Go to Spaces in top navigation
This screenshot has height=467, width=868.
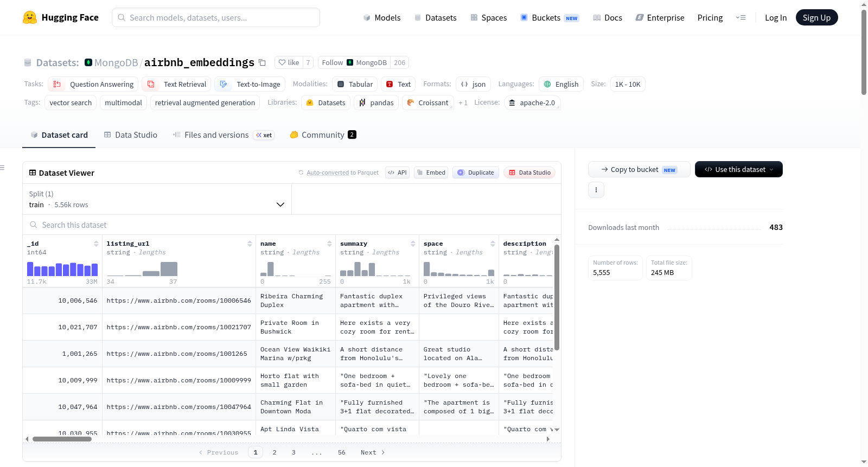pyautogui.click(x=488, y=17)
